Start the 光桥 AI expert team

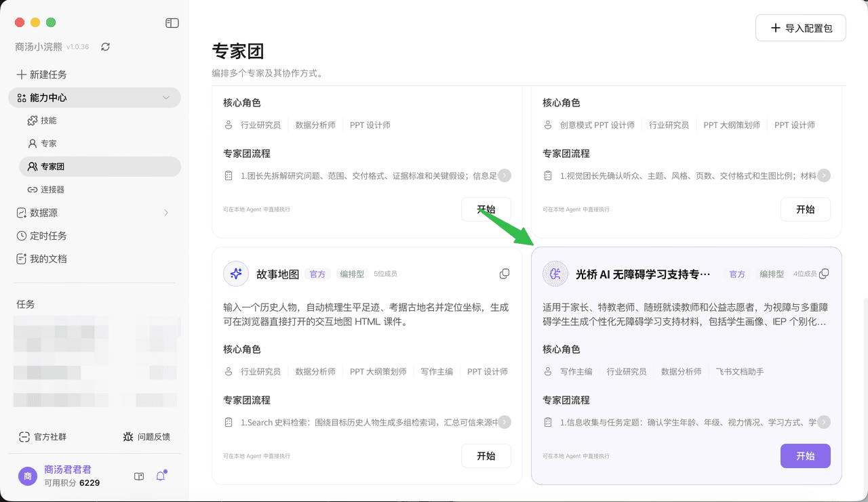806,456
